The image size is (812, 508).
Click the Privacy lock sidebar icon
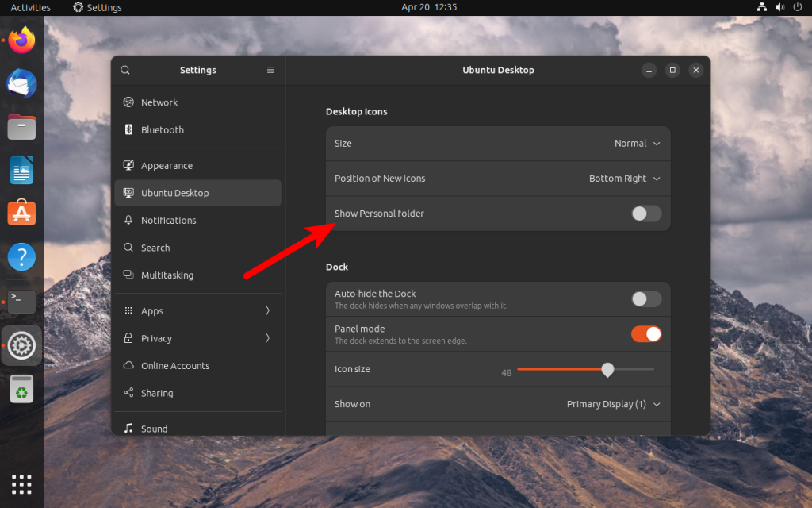128,338
